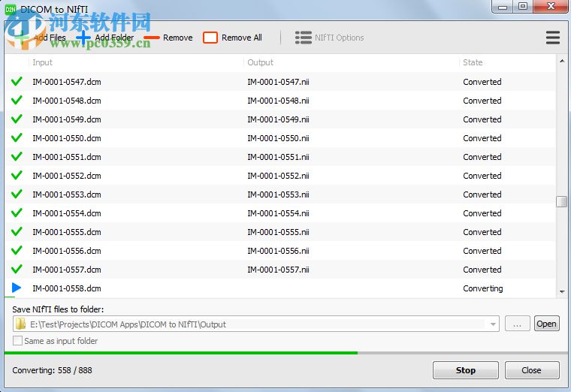Screen dimensions: 571x392
Task: Click the Add Files toolbar label
Action: click(x=50, y=38)
